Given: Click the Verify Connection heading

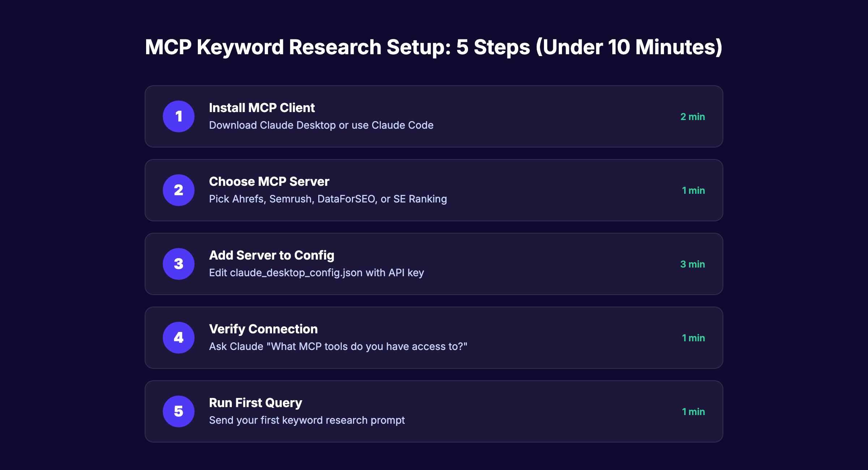Looking at the screenshot, I should point(263,329).
